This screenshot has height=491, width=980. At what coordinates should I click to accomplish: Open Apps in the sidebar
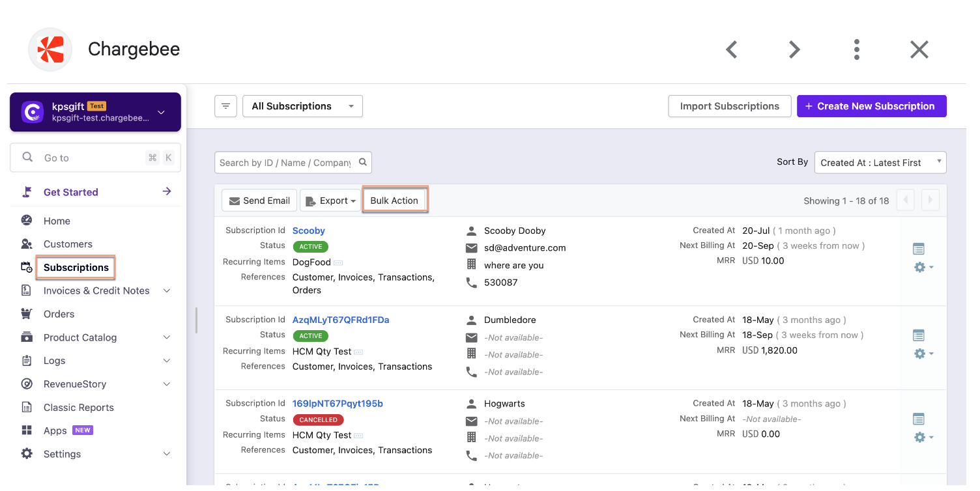pyautogui.click(x=55, y=431)
